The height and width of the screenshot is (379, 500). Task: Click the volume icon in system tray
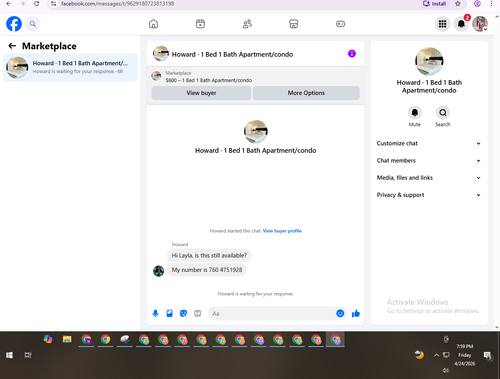[445, 370]
